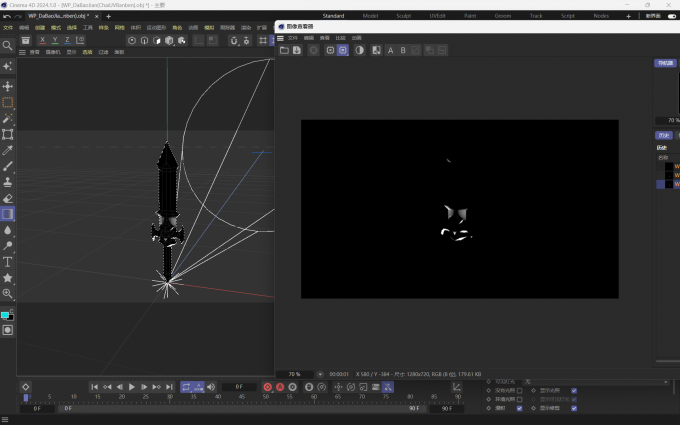
Task: Click the current frame field showing 0 F
Action: tap(239, 387)
